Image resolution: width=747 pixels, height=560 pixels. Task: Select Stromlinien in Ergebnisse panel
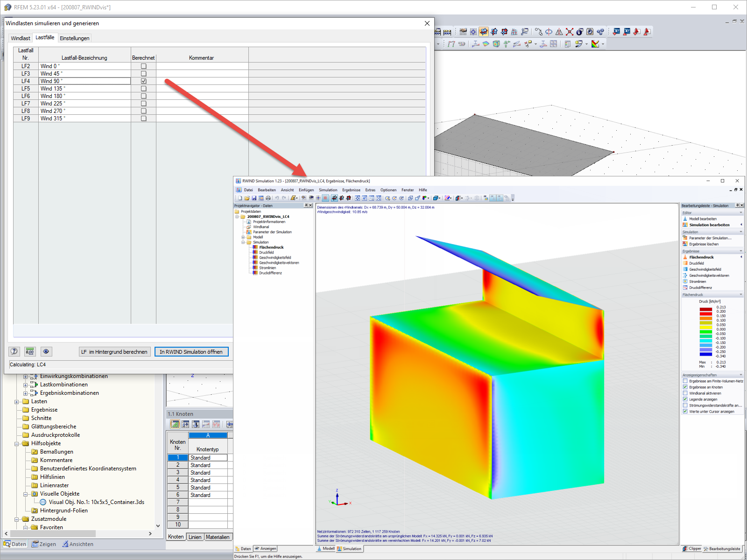coord(698,281)
